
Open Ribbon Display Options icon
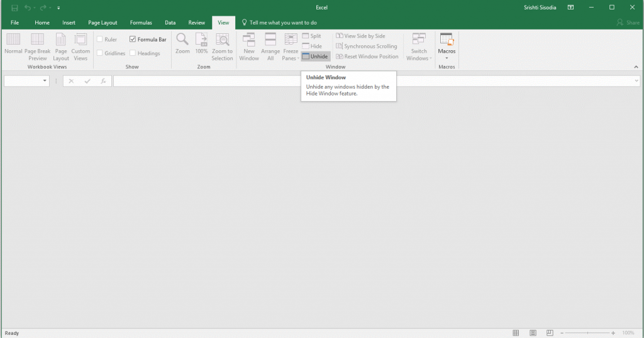570,8
